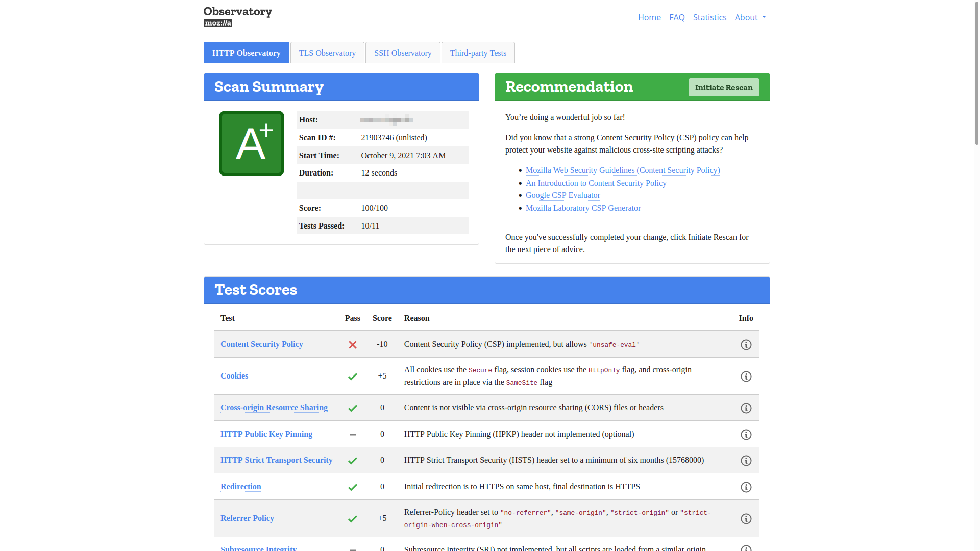This screenshot has height=551, width=980.
Task: Click the Observatory Mozilla logo
Action: click(x=238, y=17)
